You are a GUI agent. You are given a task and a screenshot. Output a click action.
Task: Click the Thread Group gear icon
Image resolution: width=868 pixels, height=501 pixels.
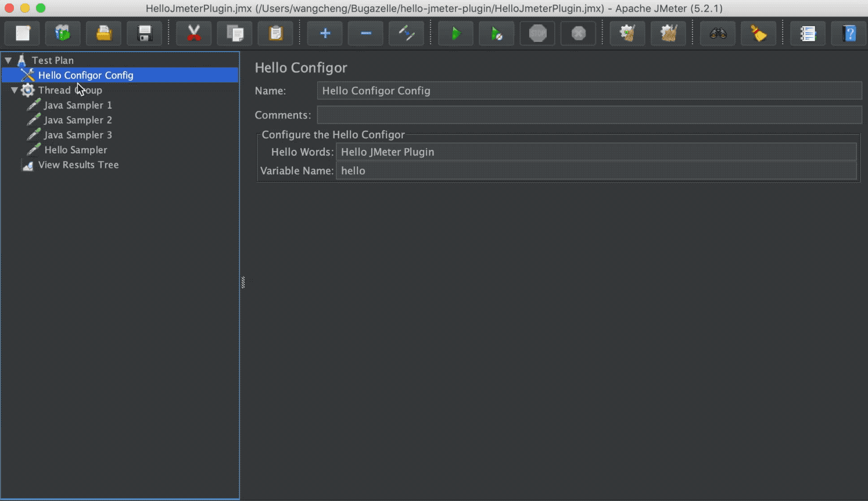[28, 90]
